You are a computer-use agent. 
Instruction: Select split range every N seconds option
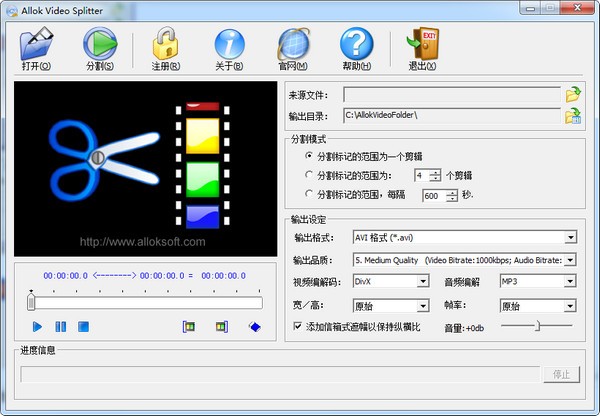[309, 194]
